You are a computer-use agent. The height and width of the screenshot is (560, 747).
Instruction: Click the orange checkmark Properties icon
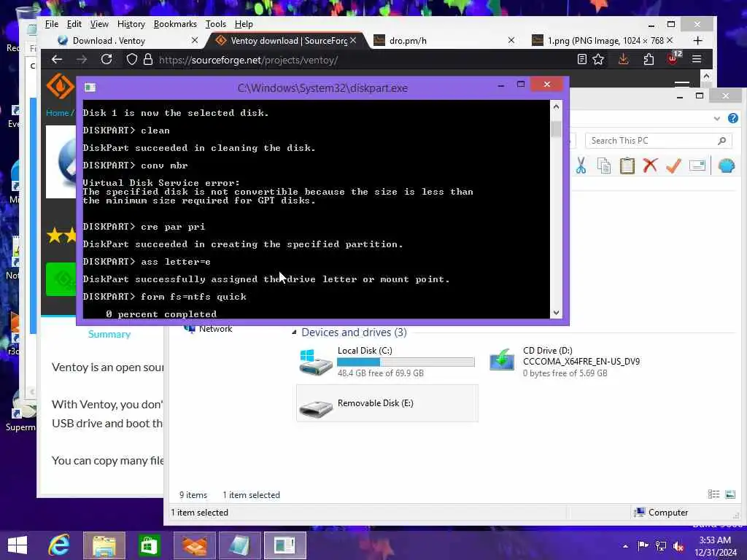point(673,166)
